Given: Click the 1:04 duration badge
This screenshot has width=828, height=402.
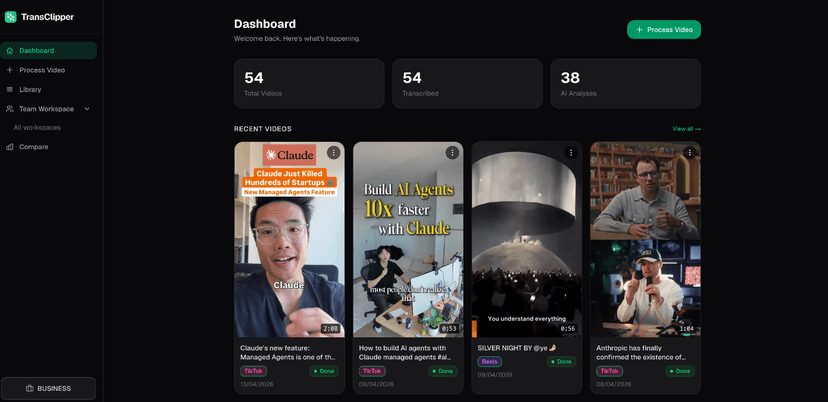Looking at the screenshot, I should pyautogui.click(x=686, y=329).
